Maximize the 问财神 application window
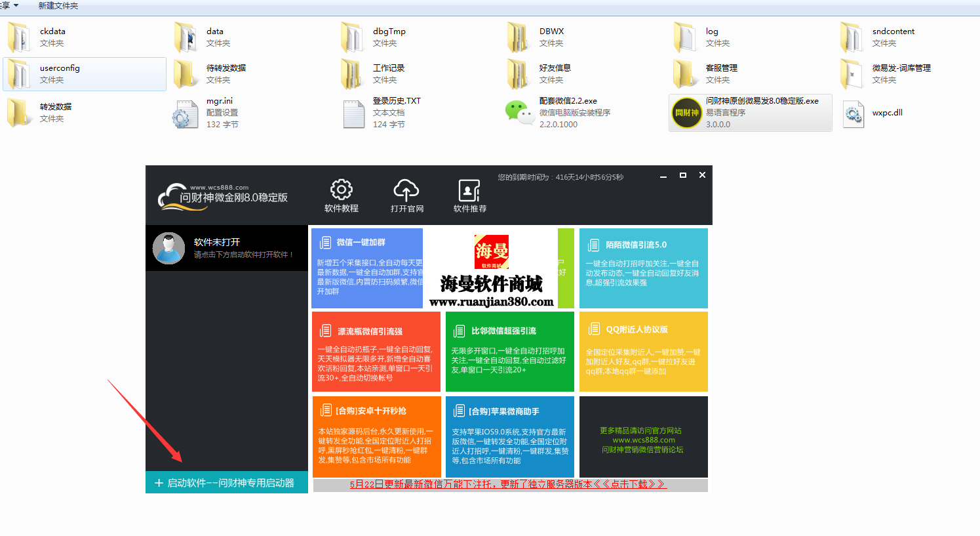This screenshot has height=536, width=980. pyautogui.click(x=683, y=175)
